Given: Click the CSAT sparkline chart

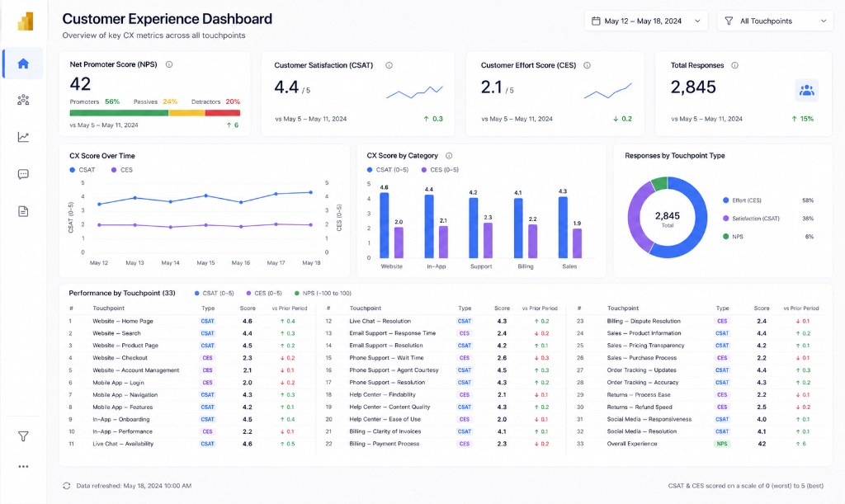Looking at the screenshot, I should [x=414, y=92].
